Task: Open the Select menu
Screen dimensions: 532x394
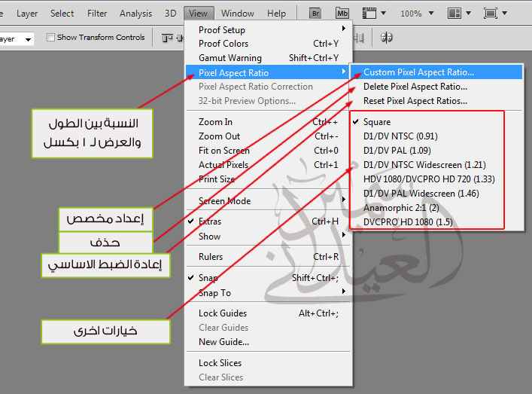Action: 62,14
